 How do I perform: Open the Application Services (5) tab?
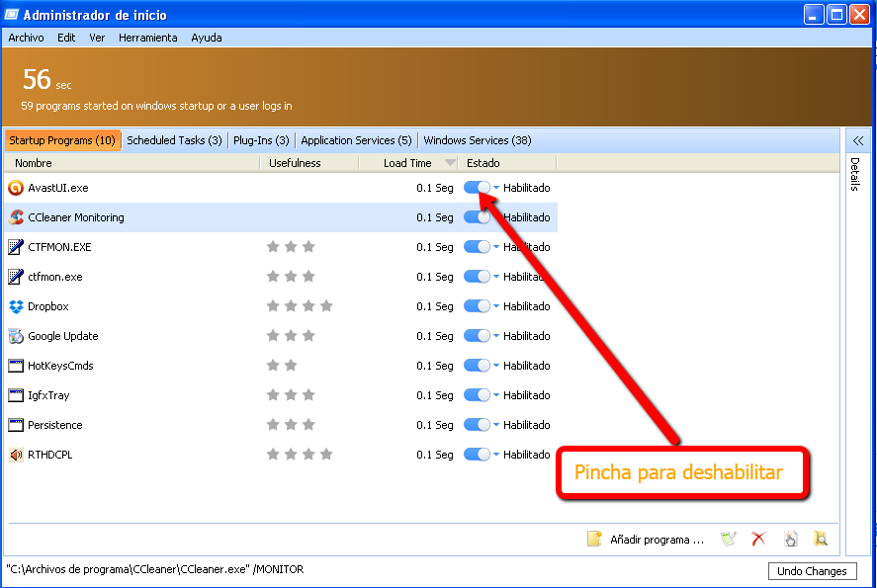click(356, 140)
